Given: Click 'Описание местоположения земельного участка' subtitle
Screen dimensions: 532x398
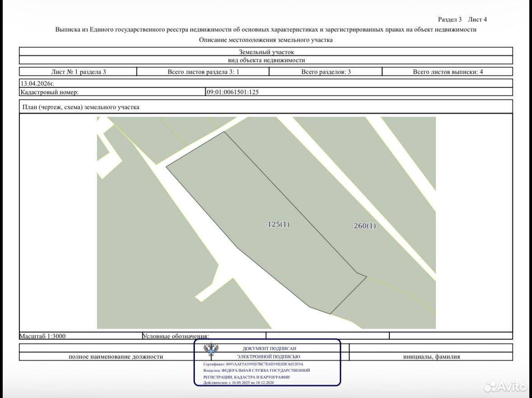Looking at the screenshot, I should [266, 40].
